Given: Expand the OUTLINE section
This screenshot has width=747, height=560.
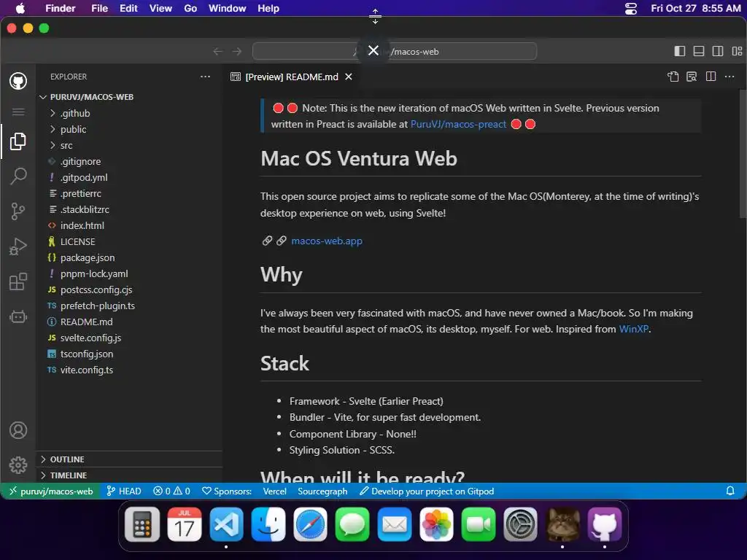Looking at the screenshot, I should 128,459.
